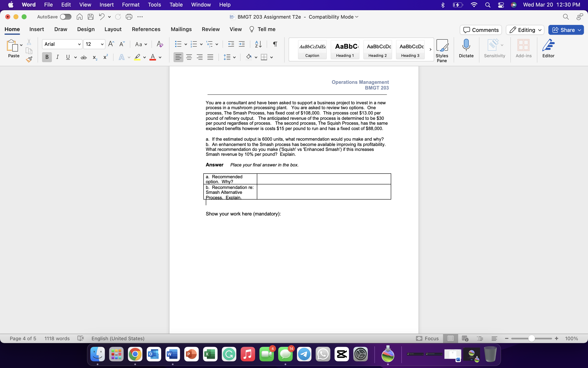The height and width of the screenshot is (368, 588).
Task: Apply the red font color swatch
Action: click(x=153, y=57)
